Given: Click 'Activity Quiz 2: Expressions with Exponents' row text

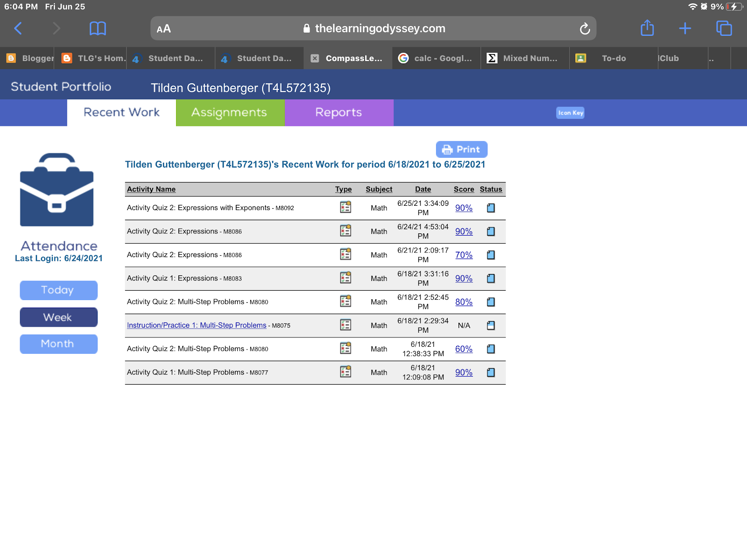Looking at the screenshot, I should coord(198,208).
